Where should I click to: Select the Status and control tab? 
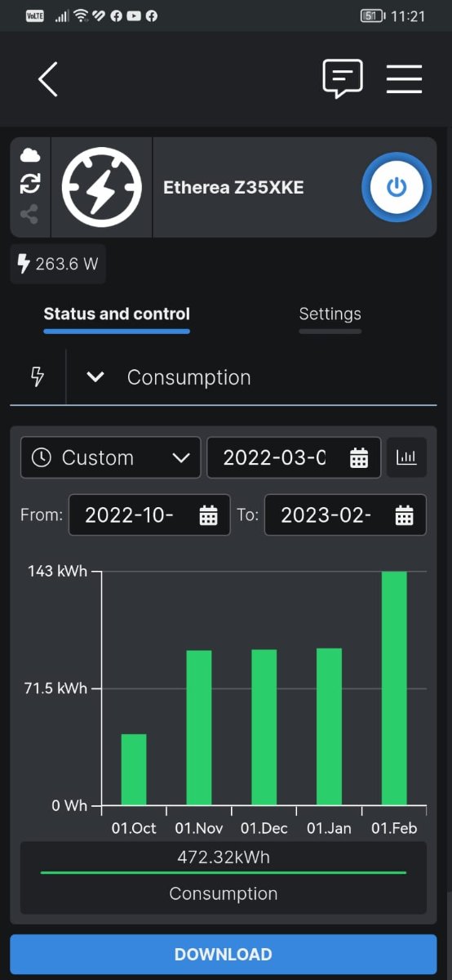(117, 314)
